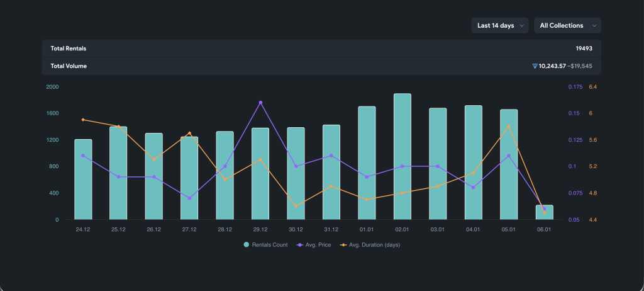
Task: Click the bar for 24.12
Action: (x=83, y=180)
